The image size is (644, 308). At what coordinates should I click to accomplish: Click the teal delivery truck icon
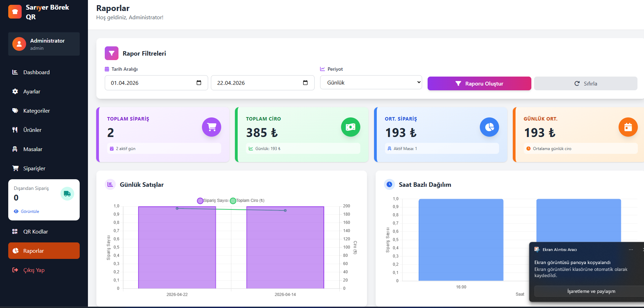(x=67, y=194)
